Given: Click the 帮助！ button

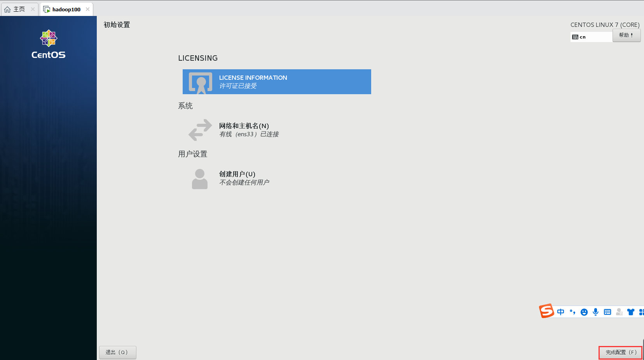Looking at the screenshot, I should tap(627, 35).
